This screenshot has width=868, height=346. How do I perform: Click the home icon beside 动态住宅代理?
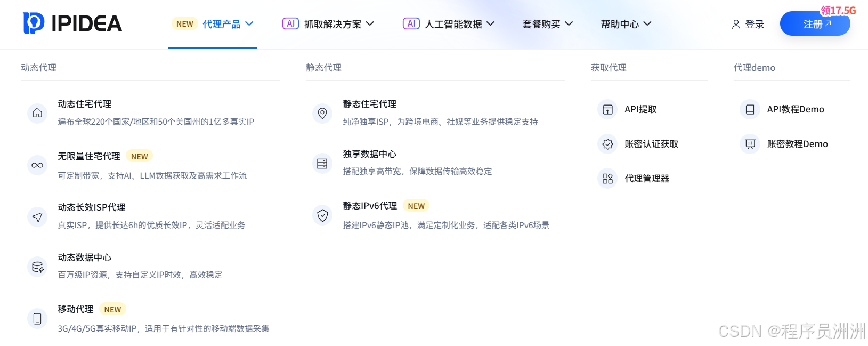tap(37, 113)
